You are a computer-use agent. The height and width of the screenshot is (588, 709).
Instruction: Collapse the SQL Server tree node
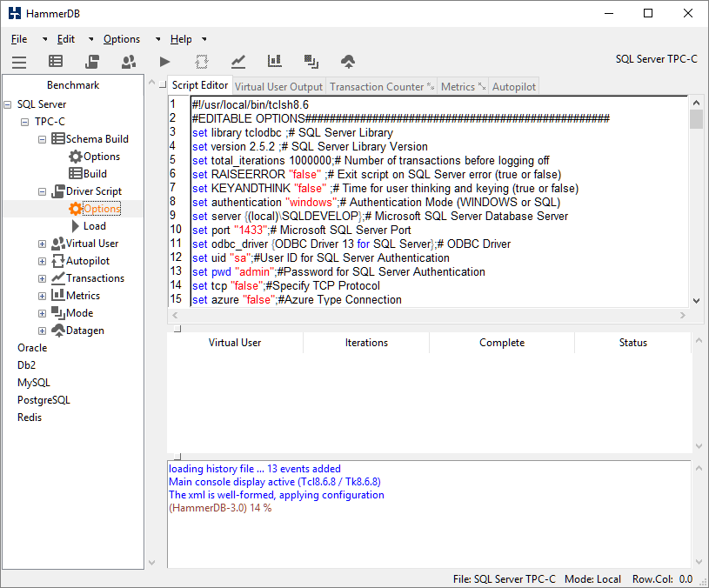coord(7,105)
